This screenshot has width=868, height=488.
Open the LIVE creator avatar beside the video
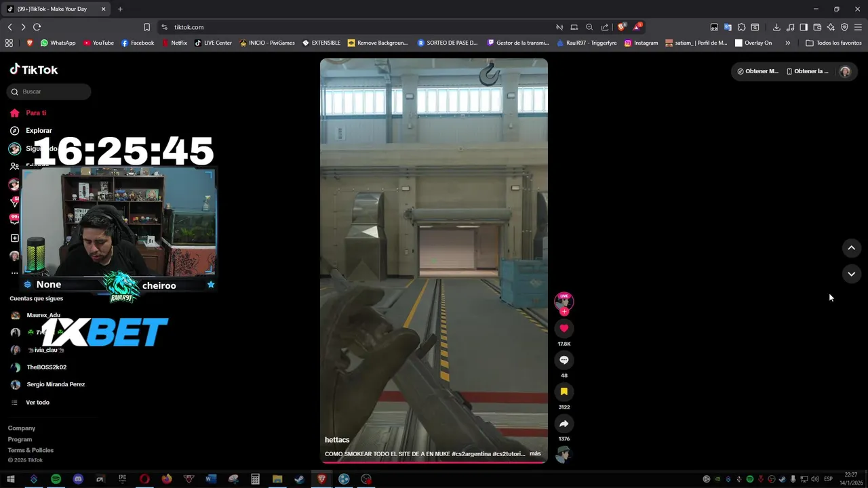pos(564,301)
